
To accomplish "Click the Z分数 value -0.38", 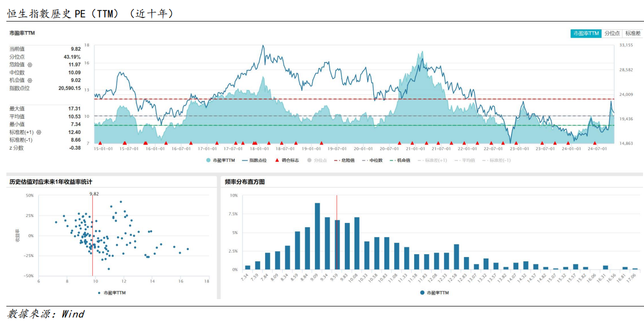I will click(x=75, y=148).
